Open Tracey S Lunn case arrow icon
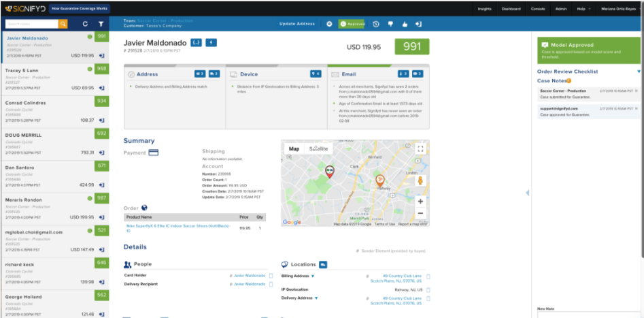The height and width of the screenshot is (318, 644). 101,88
